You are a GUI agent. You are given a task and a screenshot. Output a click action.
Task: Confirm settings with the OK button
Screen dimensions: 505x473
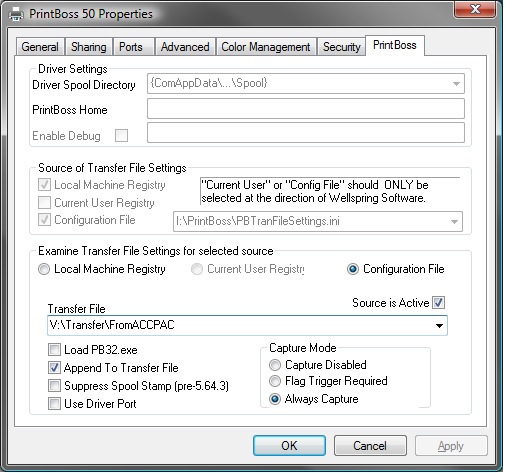point(289,446)
